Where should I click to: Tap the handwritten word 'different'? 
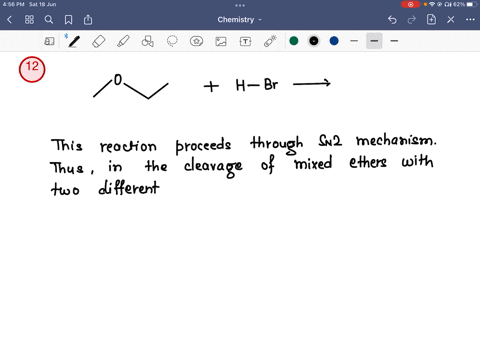129,188
